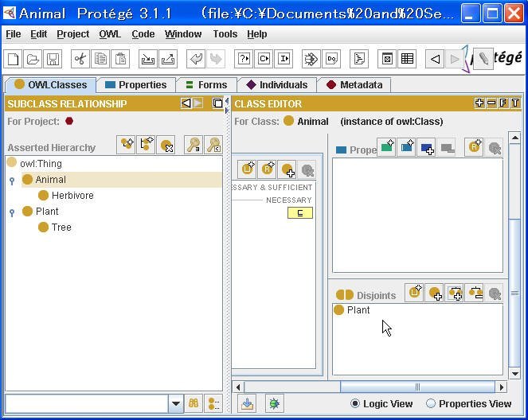The height and width of the screenshot is (420, 528).
Task: Select Plant in the Disjoints list
Action: point(352,309)
